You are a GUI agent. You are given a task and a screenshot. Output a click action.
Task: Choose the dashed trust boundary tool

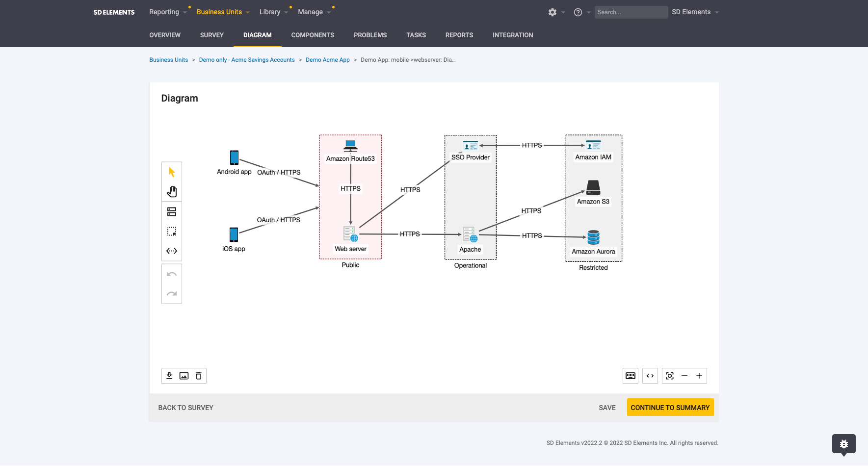click(x=172, y=232)
